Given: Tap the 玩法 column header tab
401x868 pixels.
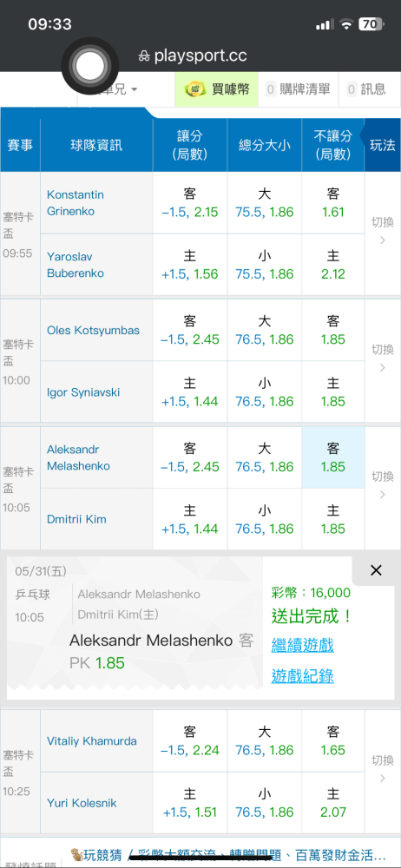Looking at the screenshot, I should 382,145.
